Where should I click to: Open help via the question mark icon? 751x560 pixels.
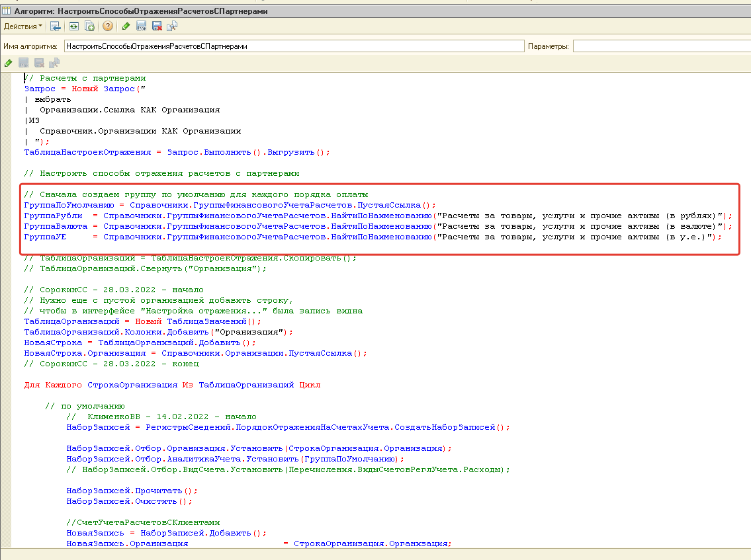108,26
